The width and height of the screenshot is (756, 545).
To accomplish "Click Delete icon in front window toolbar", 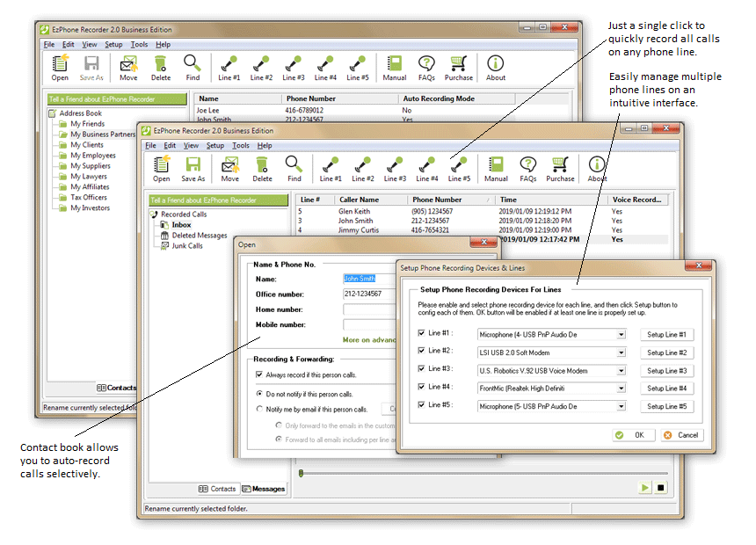I will (262, 168).
